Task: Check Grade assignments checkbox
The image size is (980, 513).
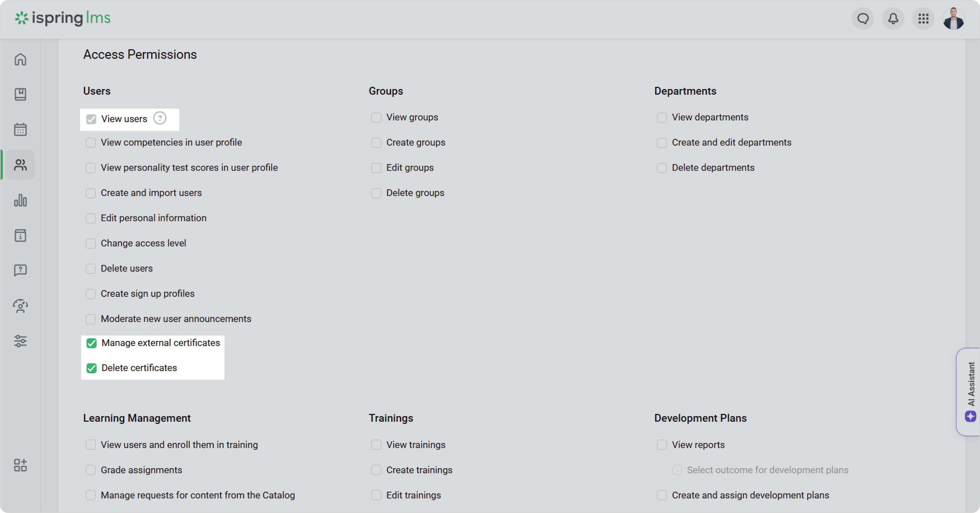Action: click(x=90, y=470)
